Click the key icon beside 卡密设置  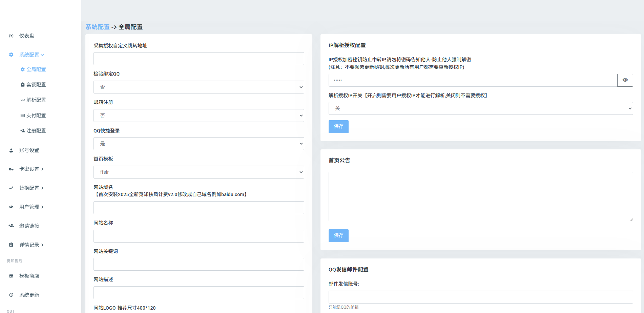pyautogui.click(x=11, y=169)
